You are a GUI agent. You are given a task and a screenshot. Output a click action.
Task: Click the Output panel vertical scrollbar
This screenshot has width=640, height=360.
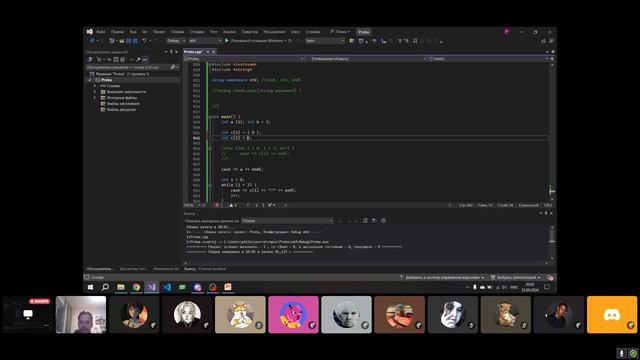(552, 242)
